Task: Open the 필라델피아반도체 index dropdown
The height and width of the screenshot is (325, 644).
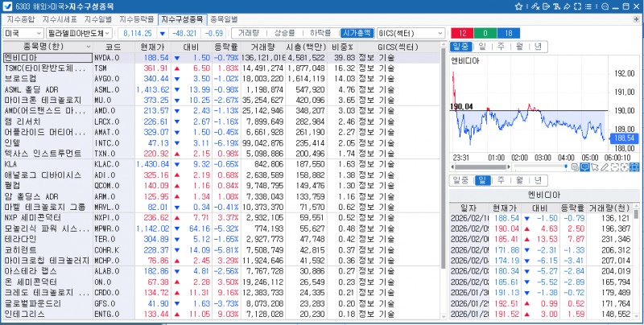Action: coord(79,33)
